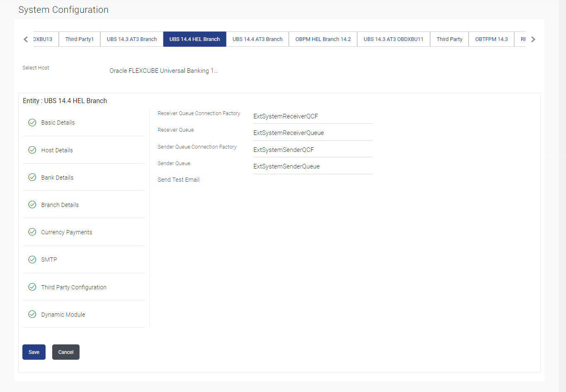The width and height of the screenshot is (566, 392).
Task: Select the UBS 14.4 HEL Branch tab
Action: (x=195, y=39)
